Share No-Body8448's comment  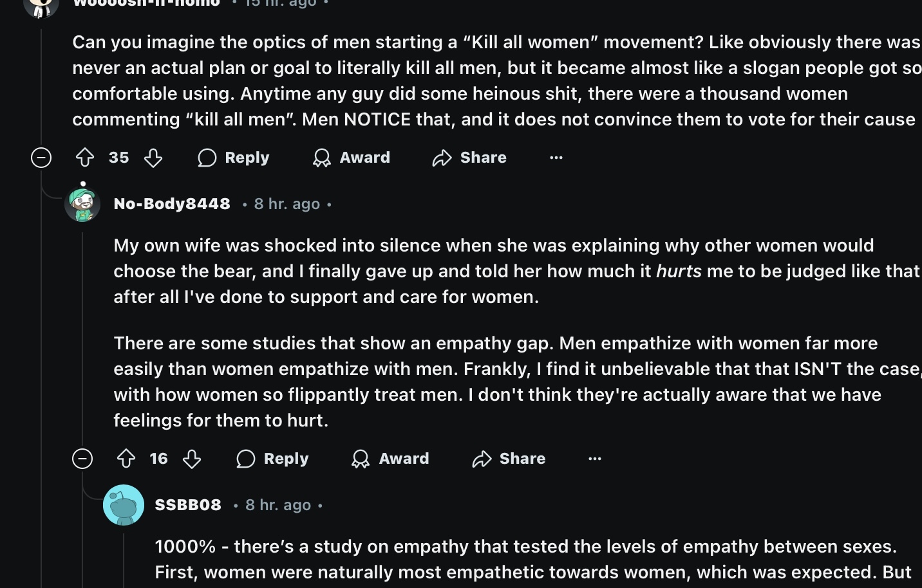[x=509, y=459]
